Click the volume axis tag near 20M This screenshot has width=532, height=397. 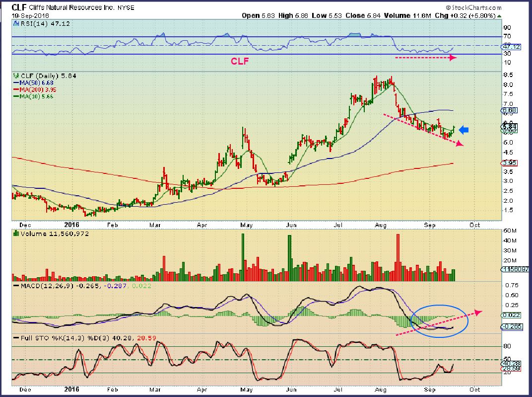(515, 269)
